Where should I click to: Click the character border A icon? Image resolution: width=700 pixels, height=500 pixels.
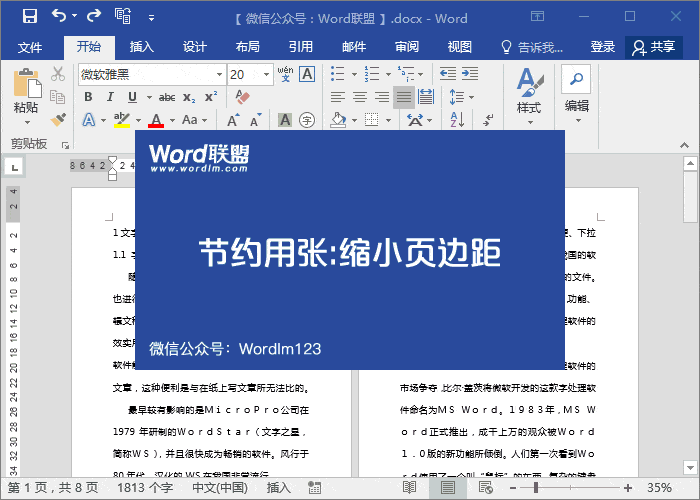click(307, 74)
